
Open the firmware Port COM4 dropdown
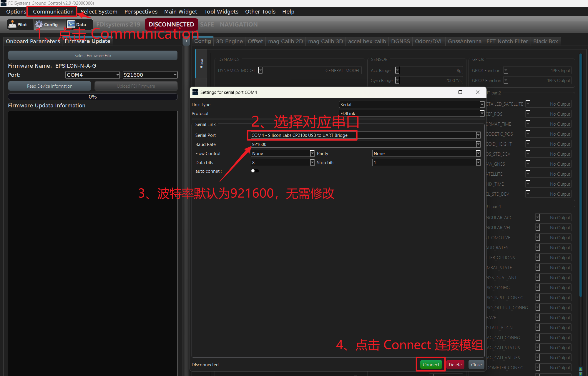93,75
